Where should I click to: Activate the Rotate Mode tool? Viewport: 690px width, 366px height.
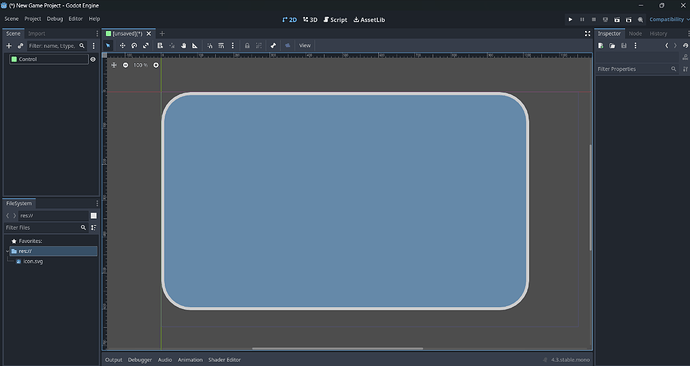coord(134,45)
